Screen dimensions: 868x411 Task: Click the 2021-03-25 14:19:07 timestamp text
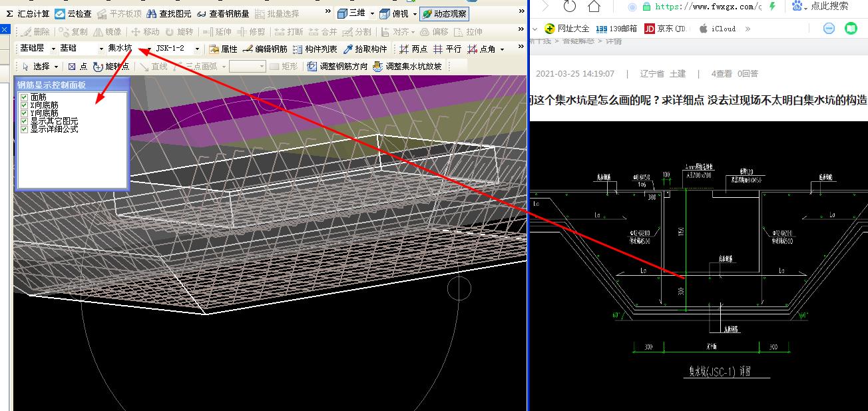click(x=575, y=74)
